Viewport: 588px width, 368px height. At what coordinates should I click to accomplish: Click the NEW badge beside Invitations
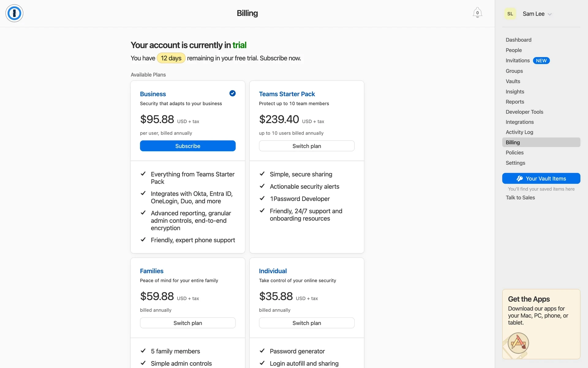(x=541, y=61)
